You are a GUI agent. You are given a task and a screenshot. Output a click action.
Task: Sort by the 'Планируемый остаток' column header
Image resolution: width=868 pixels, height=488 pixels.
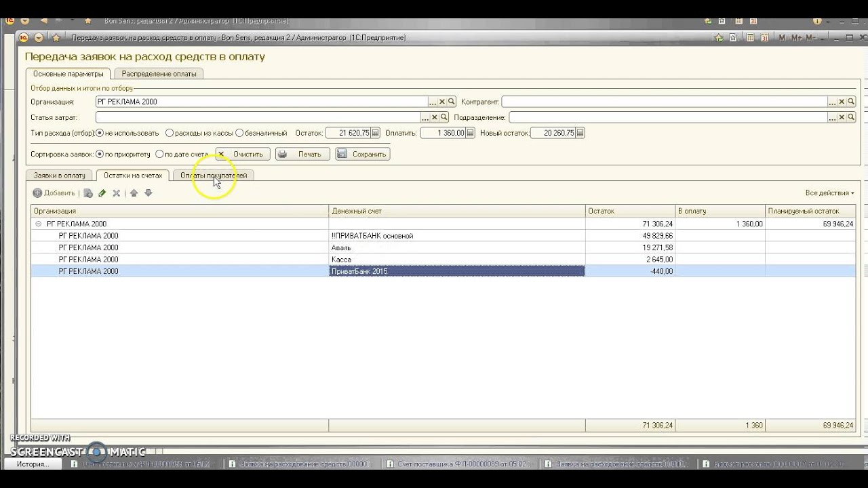tap(810, 211)
